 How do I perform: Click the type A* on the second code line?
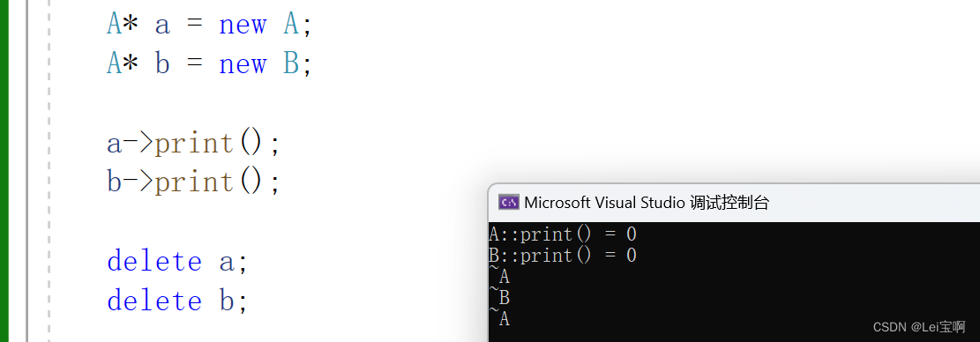122,64
